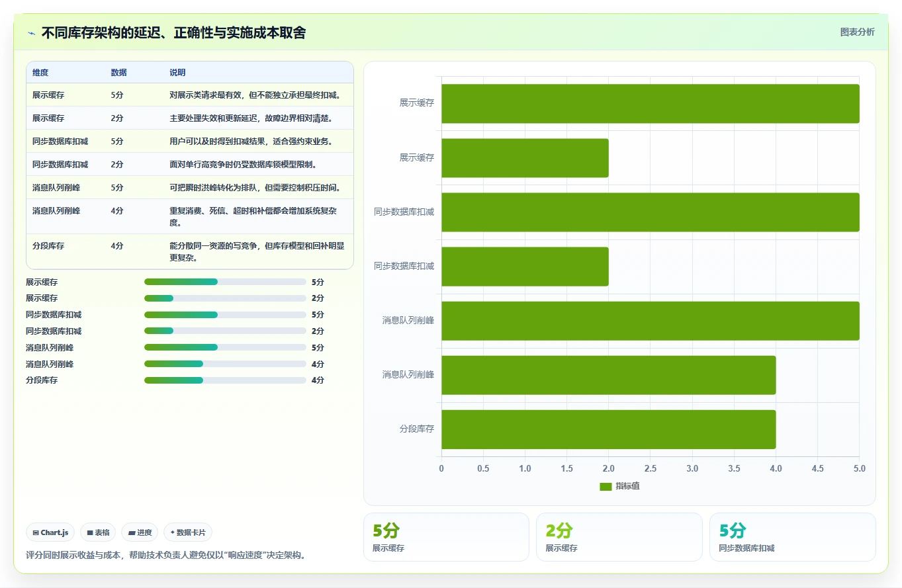Click the 4.5 tick on chart x-axis
The height and width of the screenshot is (588, 902).
click(x=818, y=468)
